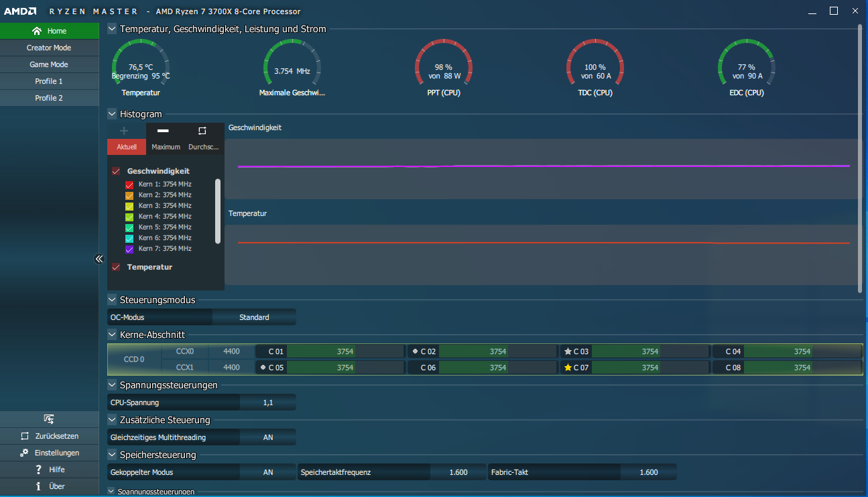This screenshot has height=497, width=868.
Task: Toggle Kern 5 checkbox in histogram legend
Action: coord(129,227)
